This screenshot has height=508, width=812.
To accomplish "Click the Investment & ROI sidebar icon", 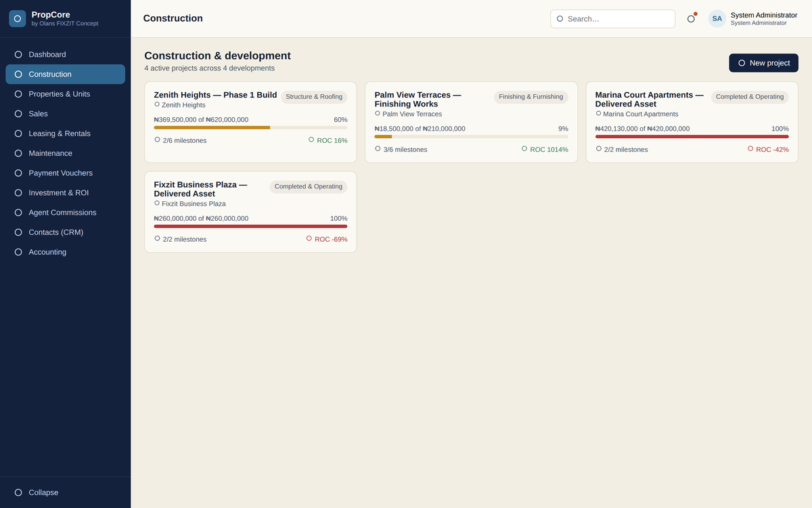I will [x=18, y=193].
